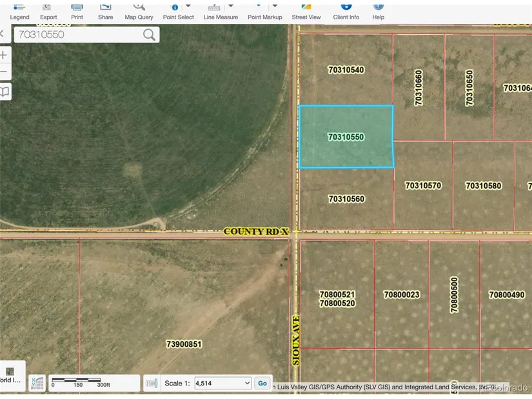Open the Print tool
Image resolution: width=532 pixels, height=399 pixels.
(77, 12)
